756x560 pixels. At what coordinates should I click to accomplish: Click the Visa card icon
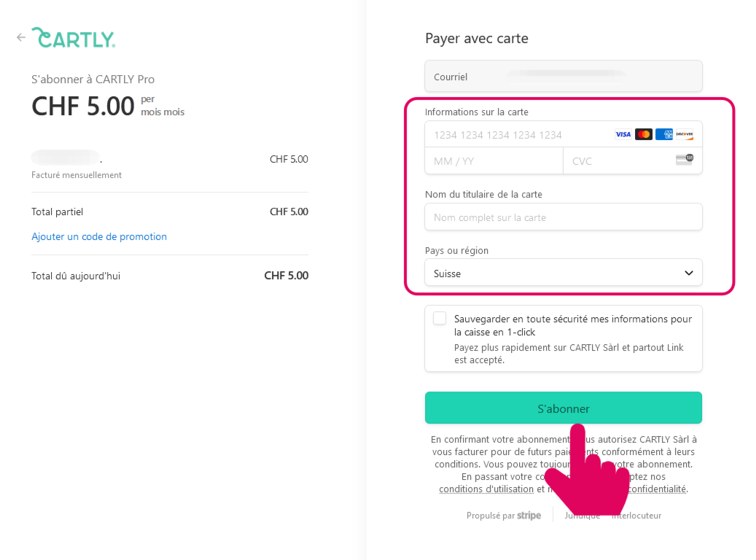pyautogui.click(x=623, y=134)
